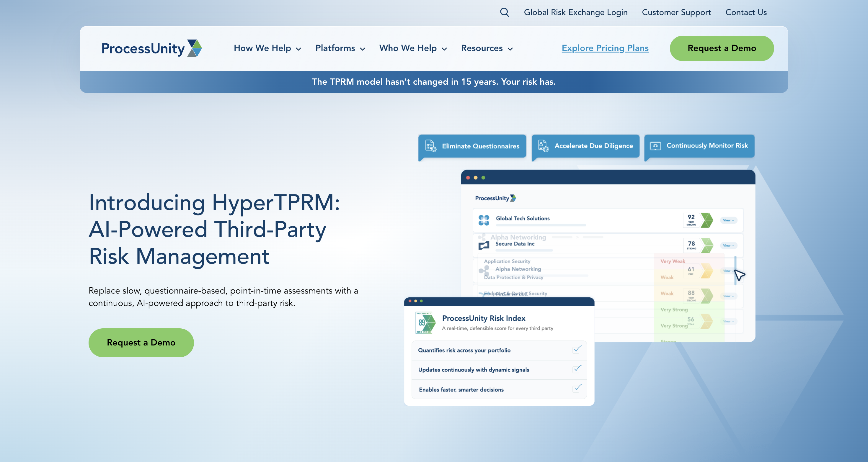Click the hero Request a Demo button
This screenshot has height=462, width=868.
pyautogui.click(x=141, y=343)
